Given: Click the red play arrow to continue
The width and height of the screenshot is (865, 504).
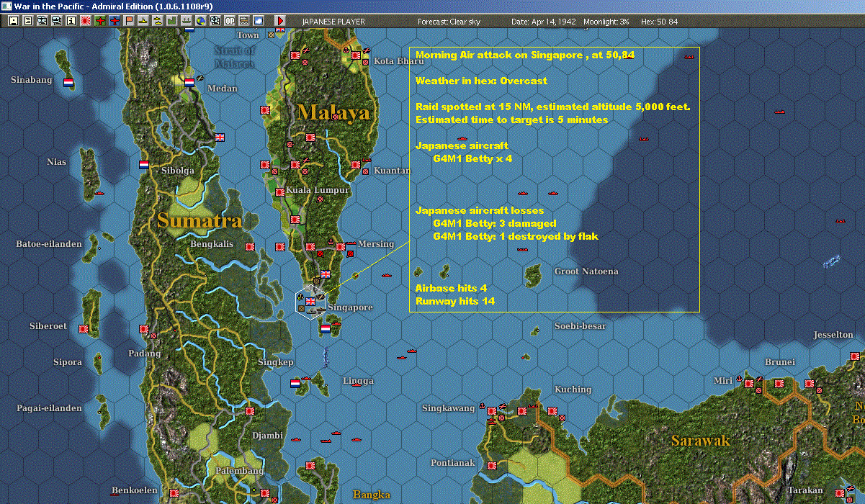Looking at the screenshot, I should pyautogui.click(x=280, y=21).
